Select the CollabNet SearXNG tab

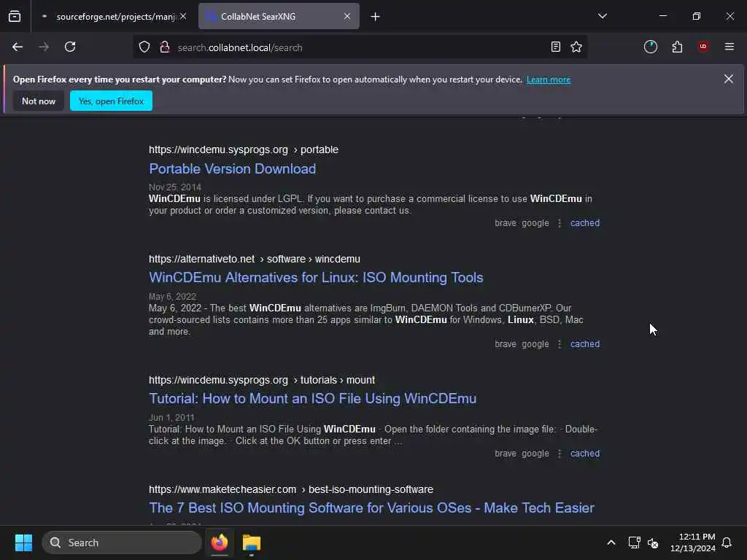(279, 16)
